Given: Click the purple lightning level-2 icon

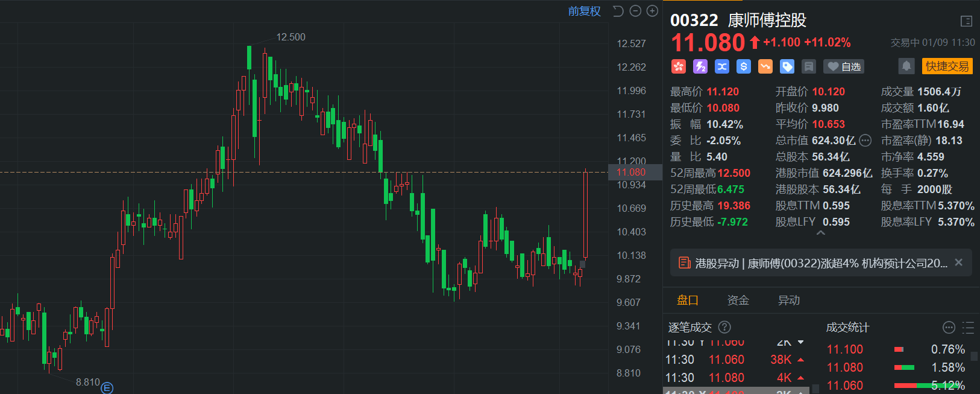Looking at the screenshot, I should tap(700, 66).
